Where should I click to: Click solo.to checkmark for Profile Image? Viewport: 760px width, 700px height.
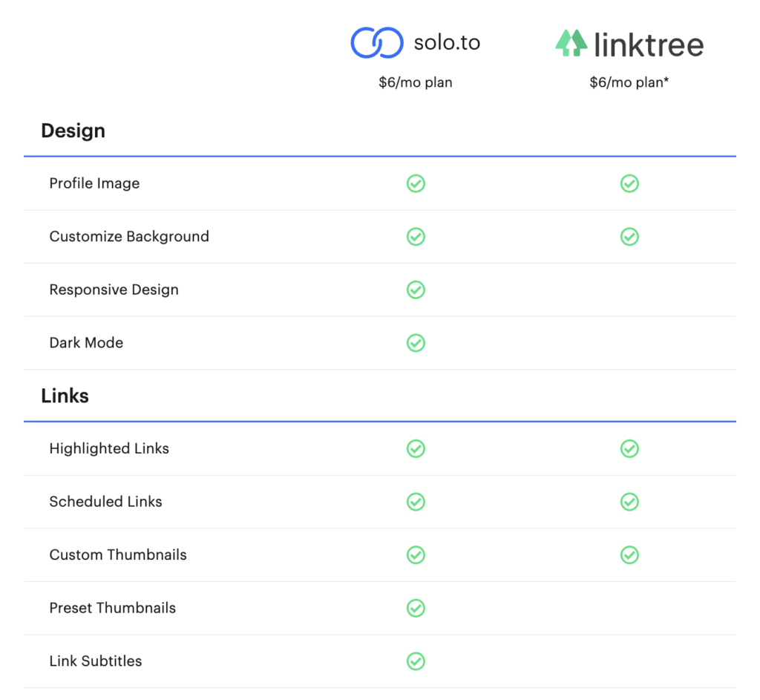point(416,184)
